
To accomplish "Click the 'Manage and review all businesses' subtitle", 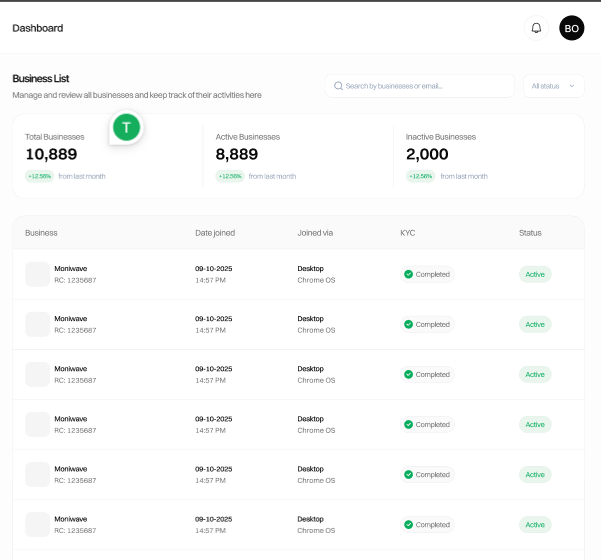I will [x=137, y=95].
